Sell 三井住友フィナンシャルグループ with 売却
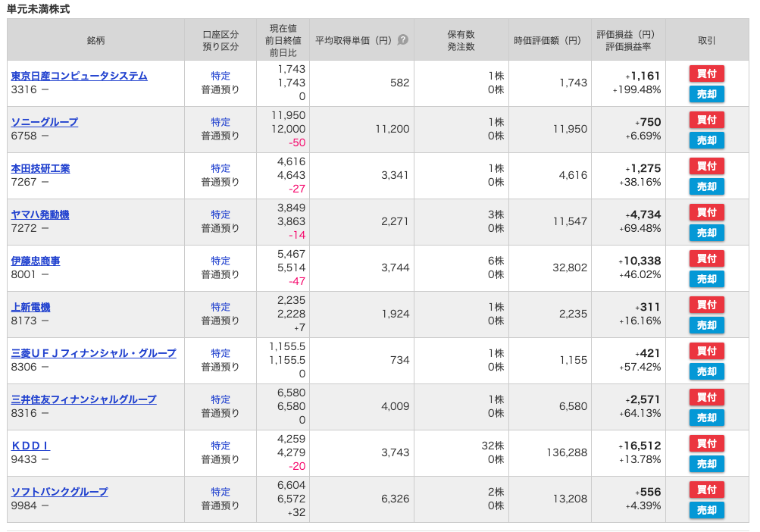760x532 pixels. tap(707, 418)
